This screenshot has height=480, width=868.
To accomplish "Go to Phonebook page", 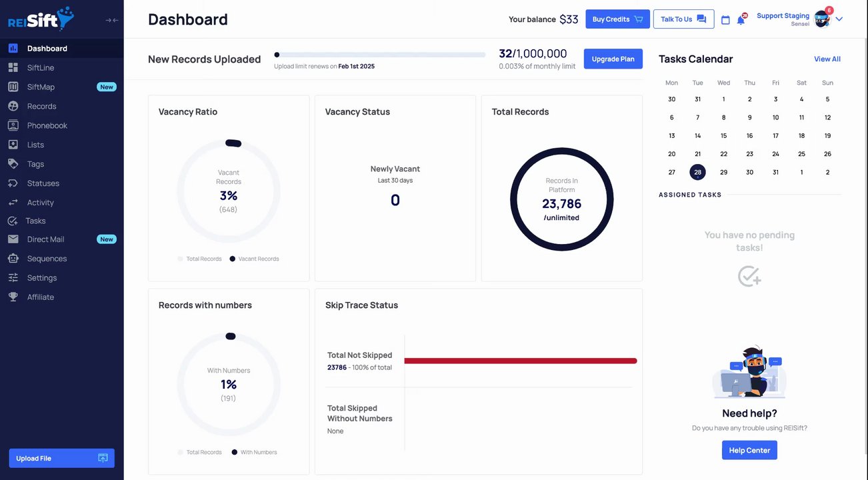I will tap(62, 125).
